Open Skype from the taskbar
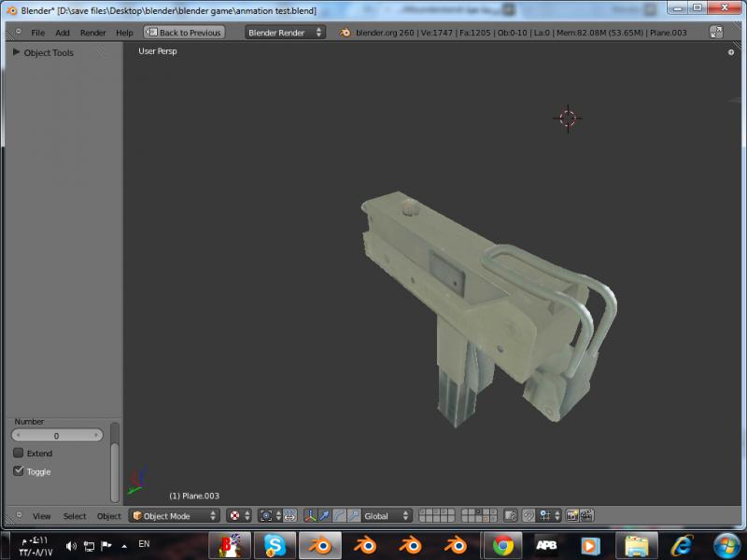This screenshot has width=747, height=560. click(275, 545)
